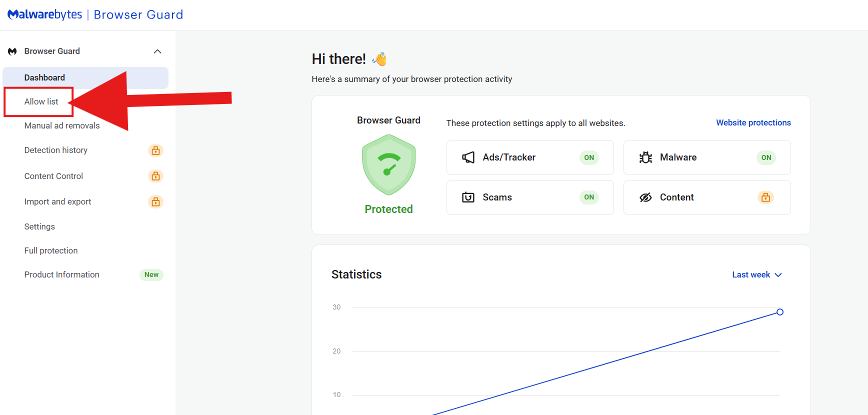Screen dimensions: 868x415
Task: Click the chart data point at line end
Action: point(780,312)
